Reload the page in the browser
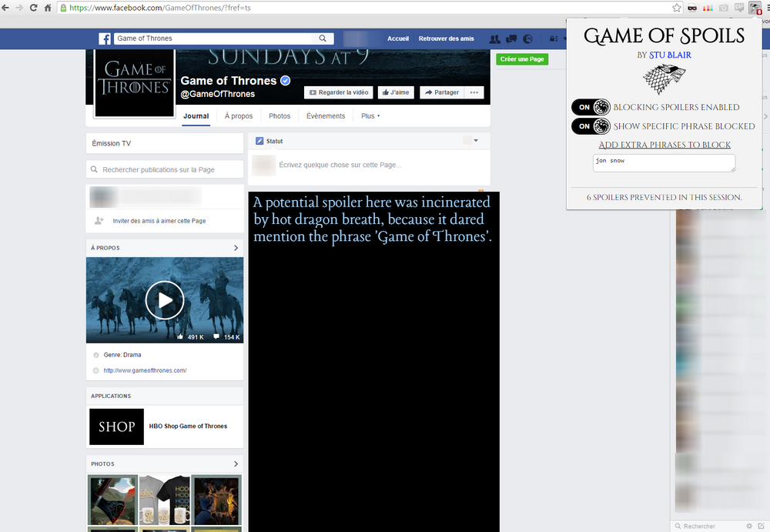 coord(34,8)
